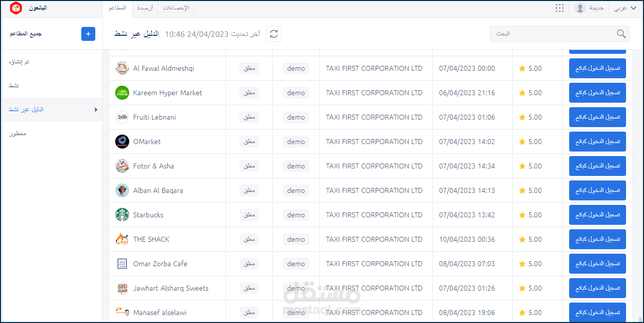Open the عربي language dropdown

(x=626, y=8)
